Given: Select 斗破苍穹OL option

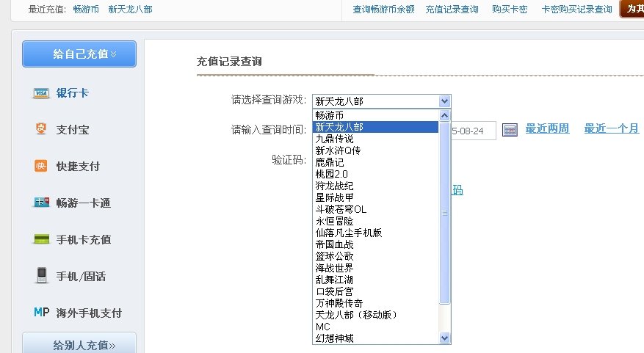Looking at the screenshot, I should pos(375,209).
